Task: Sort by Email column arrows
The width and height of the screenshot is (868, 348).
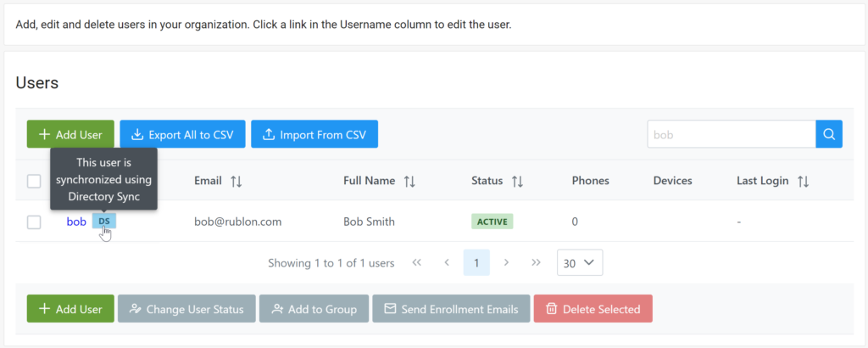Action: coord(236,181)
